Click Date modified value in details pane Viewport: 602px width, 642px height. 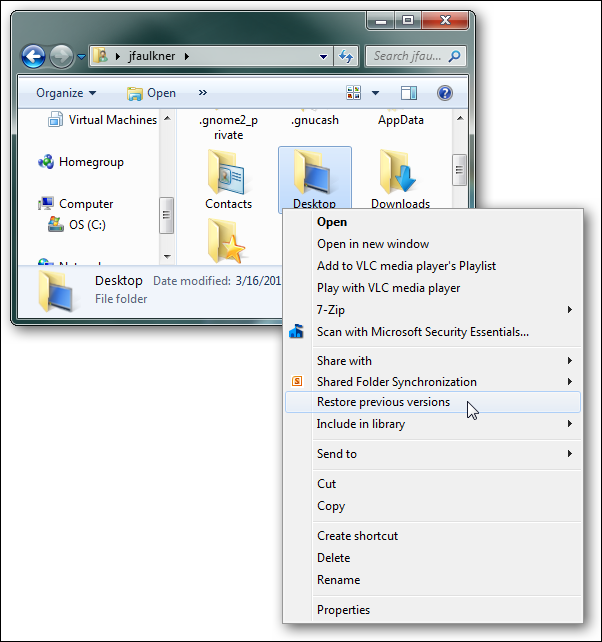click(258, 281)
